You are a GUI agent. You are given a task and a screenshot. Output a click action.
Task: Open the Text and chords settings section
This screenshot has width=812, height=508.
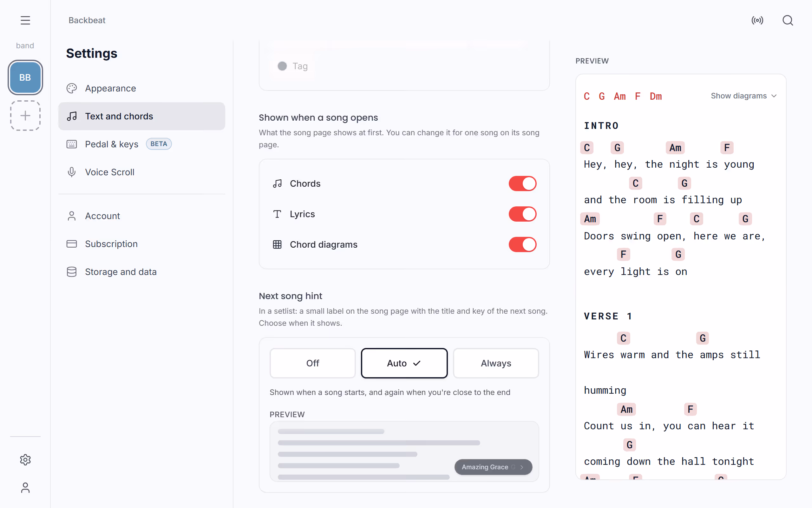tap(141, 116)
